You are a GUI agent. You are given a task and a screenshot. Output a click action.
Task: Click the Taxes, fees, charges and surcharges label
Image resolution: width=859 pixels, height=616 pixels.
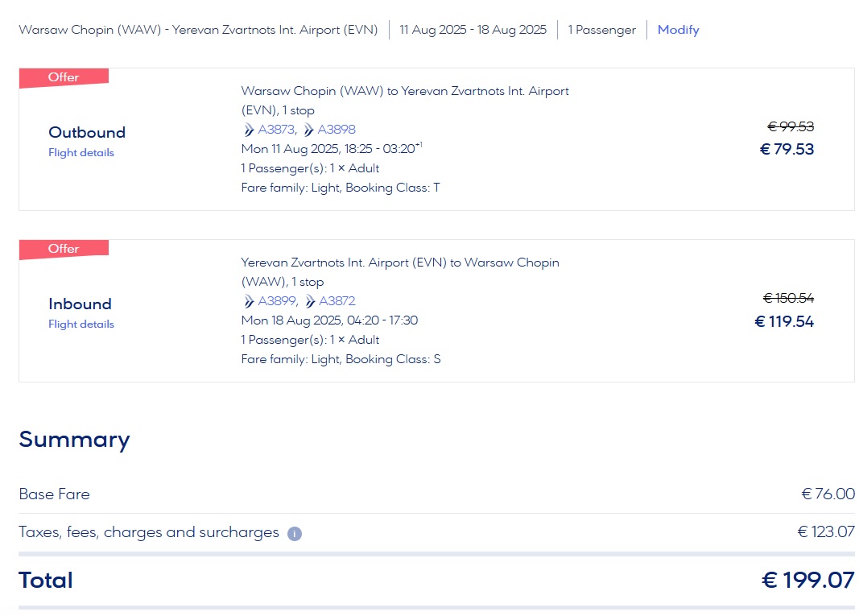pos(149,532)
